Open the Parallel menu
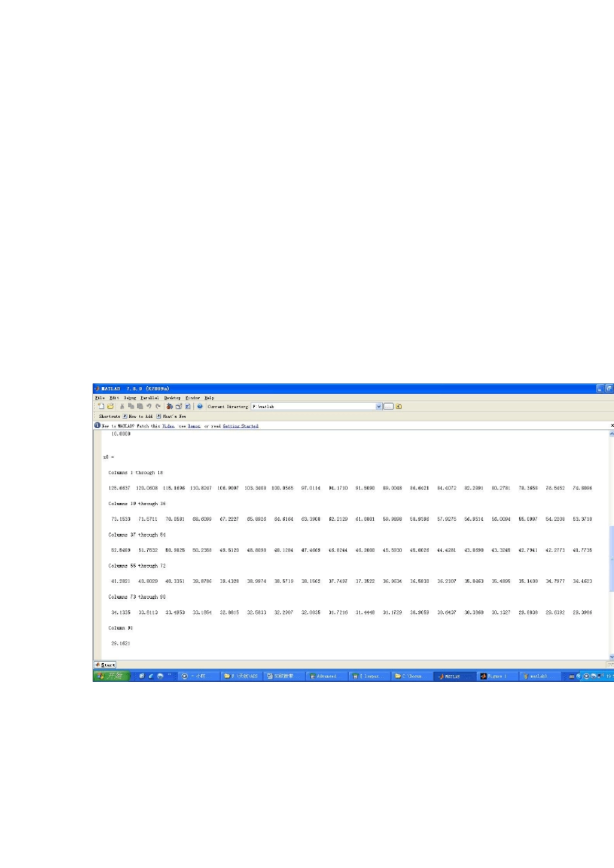614x868 pixels. coord(150,398)
